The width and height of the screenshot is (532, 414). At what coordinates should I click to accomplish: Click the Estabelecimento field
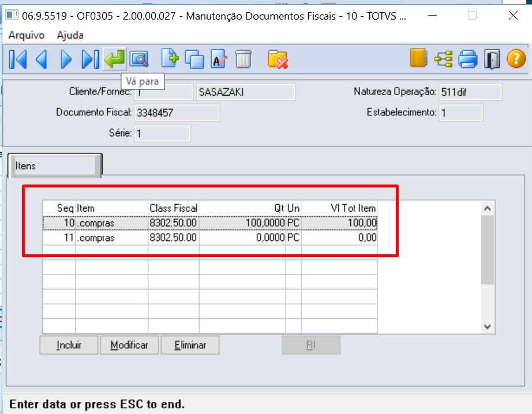coord(461,112)
